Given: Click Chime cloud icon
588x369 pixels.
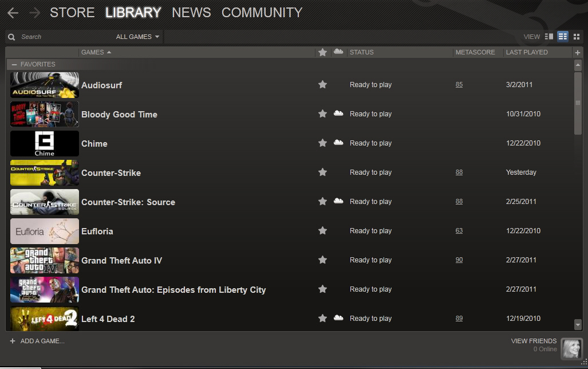Looking at the screenshot, I should tap(338, 142).
